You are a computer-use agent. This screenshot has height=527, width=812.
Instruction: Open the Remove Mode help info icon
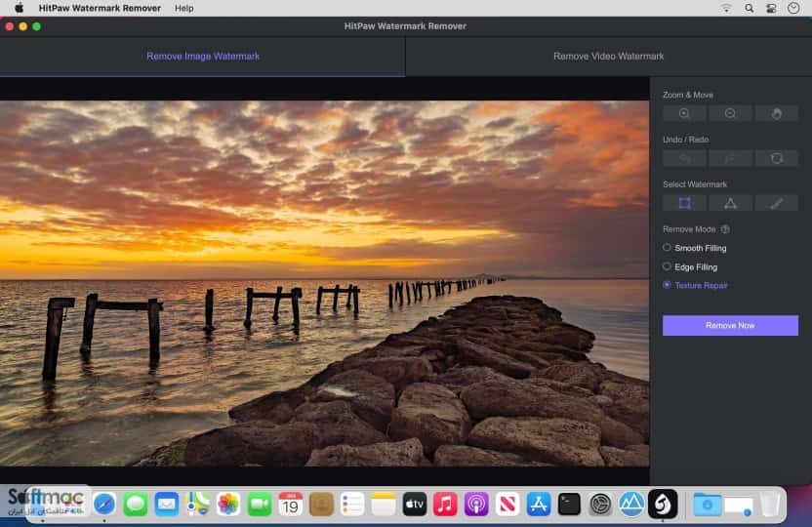(x=725, y=228)
